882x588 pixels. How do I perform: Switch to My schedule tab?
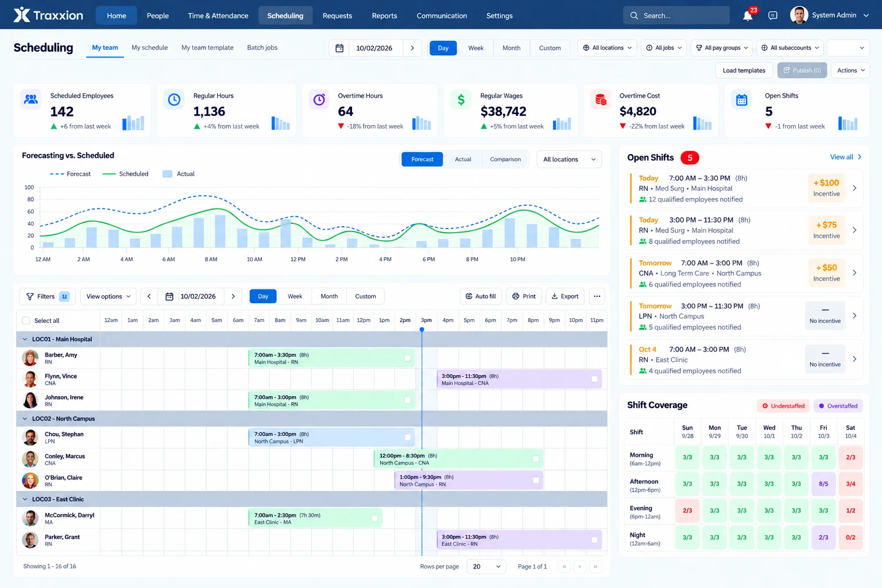(150, 48)
